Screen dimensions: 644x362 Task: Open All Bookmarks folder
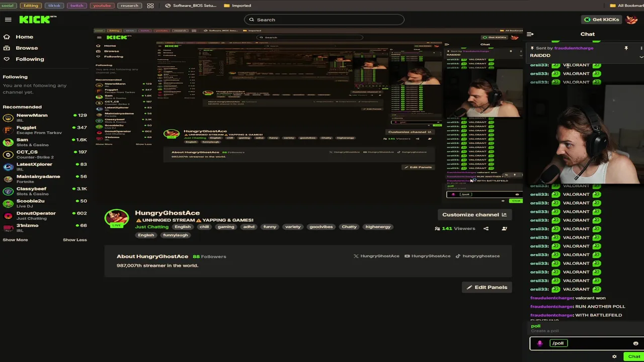[627, 6]
